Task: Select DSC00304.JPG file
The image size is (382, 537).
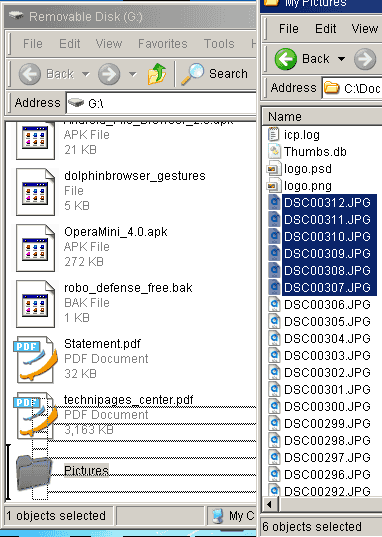Action: tap(327, 338)
